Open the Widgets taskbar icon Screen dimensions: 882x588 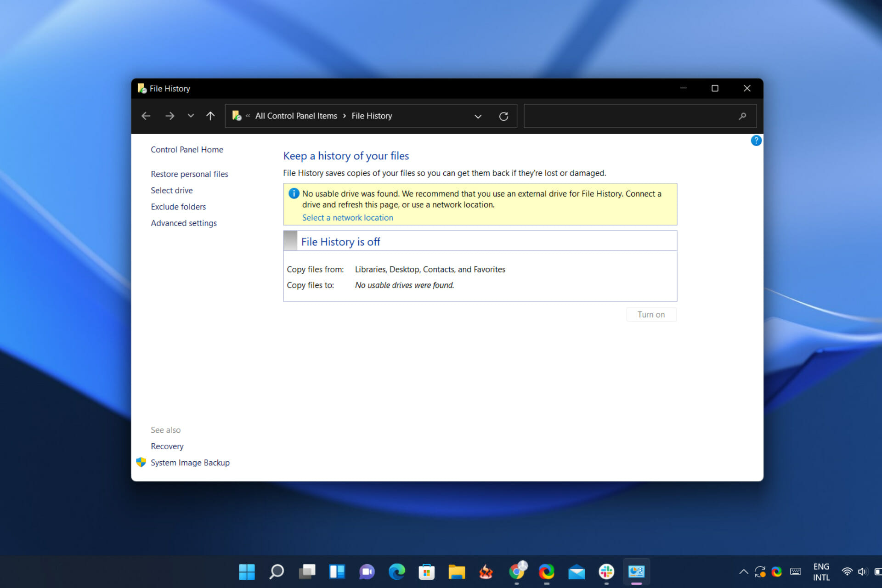coord(337,572)
